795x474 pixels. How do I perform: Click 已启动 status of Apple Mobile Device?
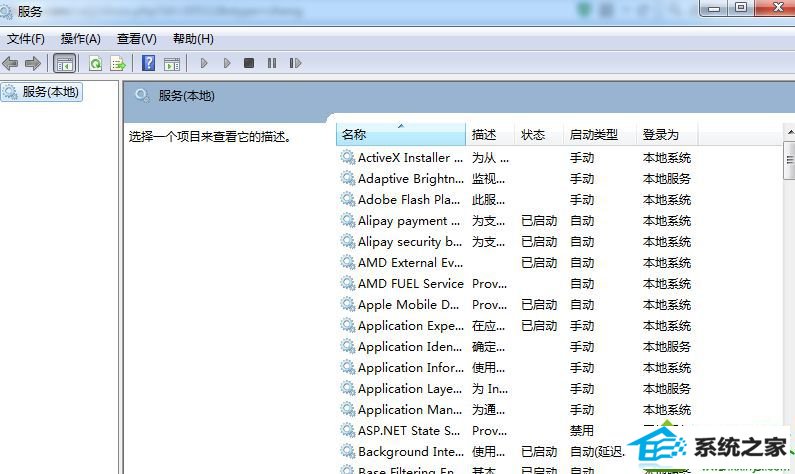click(539, 305)
